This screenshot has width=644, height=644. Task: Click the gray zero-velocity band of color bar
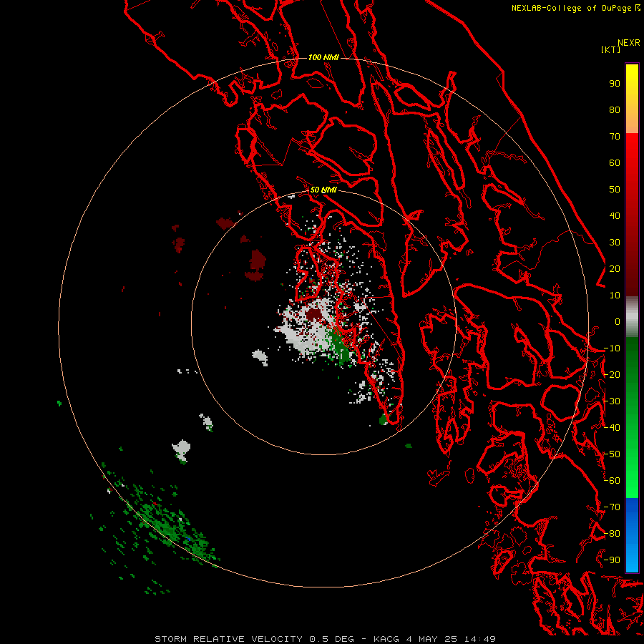[632, 317]
